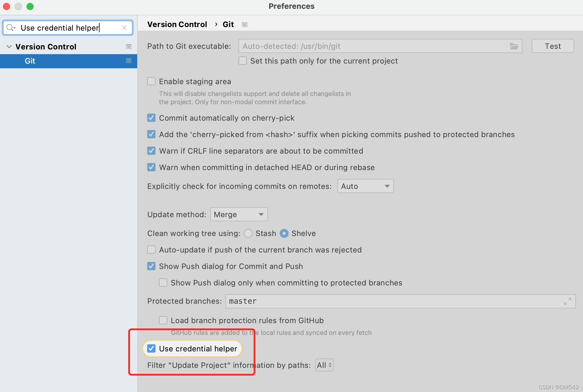This screenshot has width=583, height=392.
Task: Check Auto-update if push of current branch rejected
Action: pos(151,250)
